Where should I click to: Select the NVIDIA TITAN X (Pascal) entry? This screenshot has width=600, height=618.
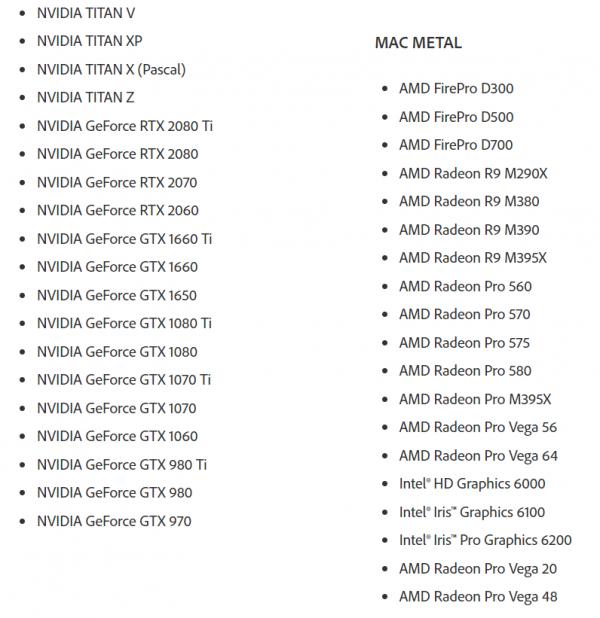tap(111, 69)
